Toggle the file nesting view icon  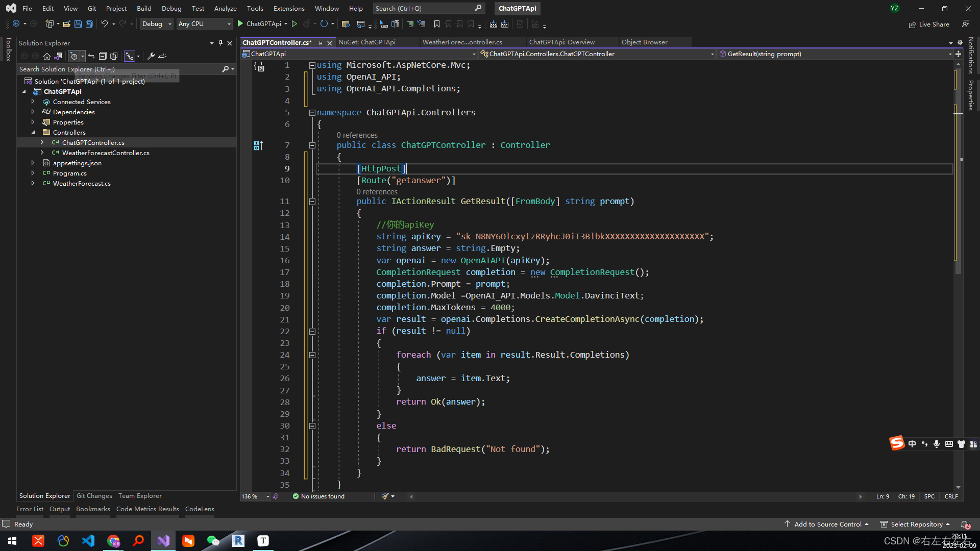130,56
